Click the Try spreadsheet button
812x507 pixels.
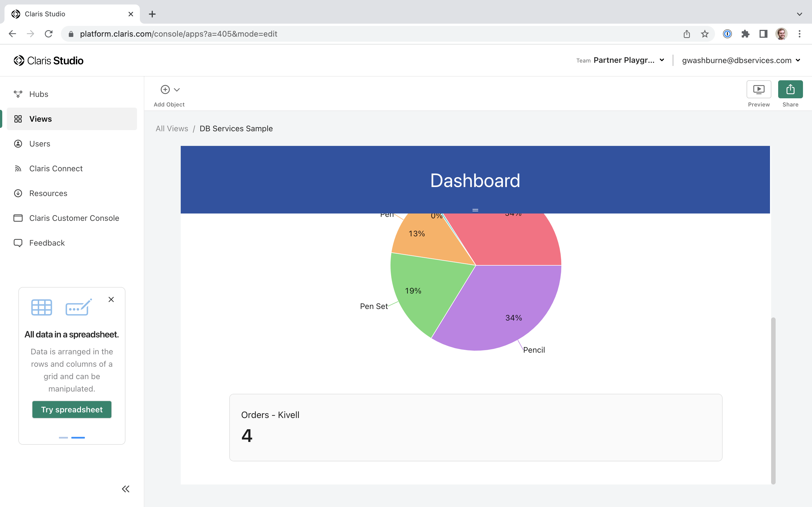coord(71,410)
